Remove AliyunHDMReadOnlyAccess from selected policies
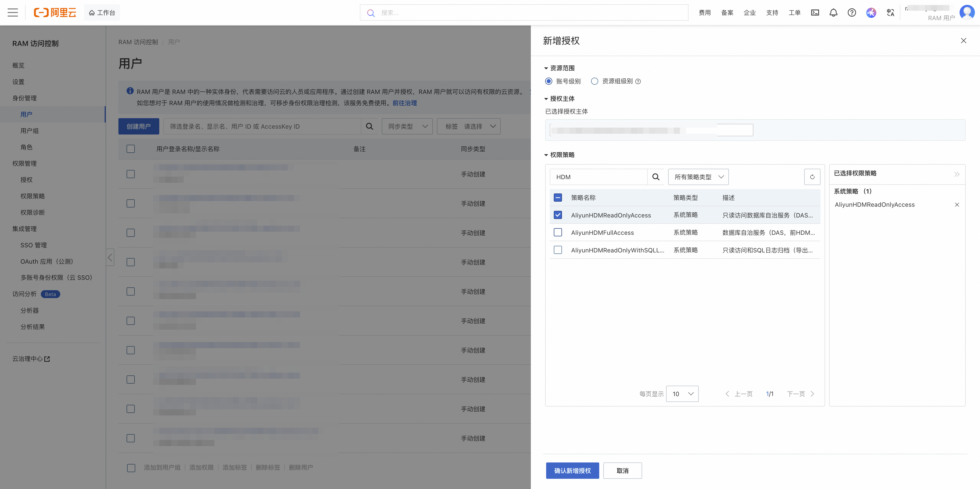The height and width of the screenshot is (489, 980). pyautogui.click(x=957, y=205)
